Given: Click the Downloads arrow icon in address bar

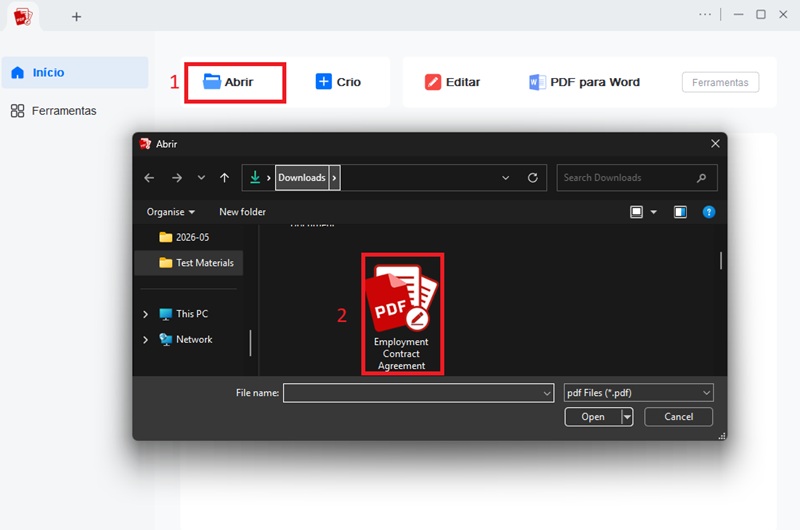Looking at the screenshot, I should pyautogui.click(x=255, y=177).
